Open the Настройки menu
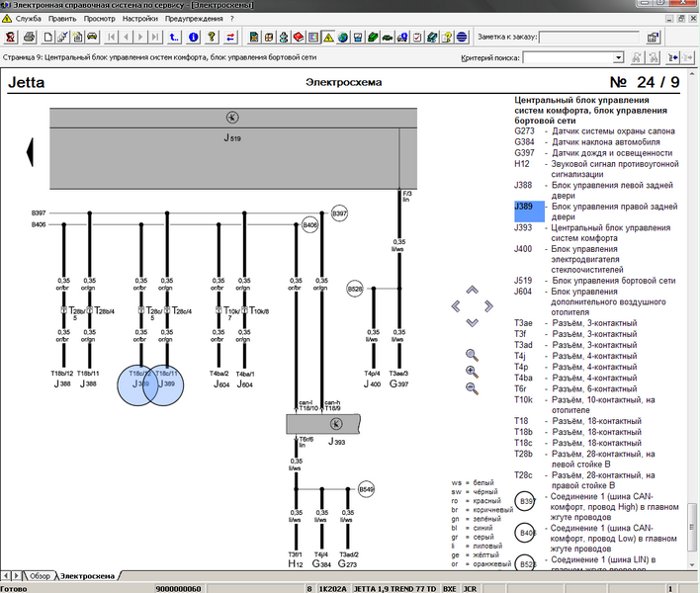The height and width of the screenshot is (593, 700). tap(140, 19)
